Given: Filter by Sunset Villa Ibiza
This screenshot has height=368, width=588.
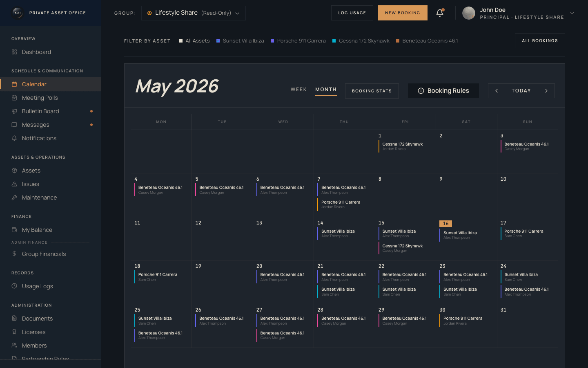Looking at the screenshot, I should click(240, 41).
